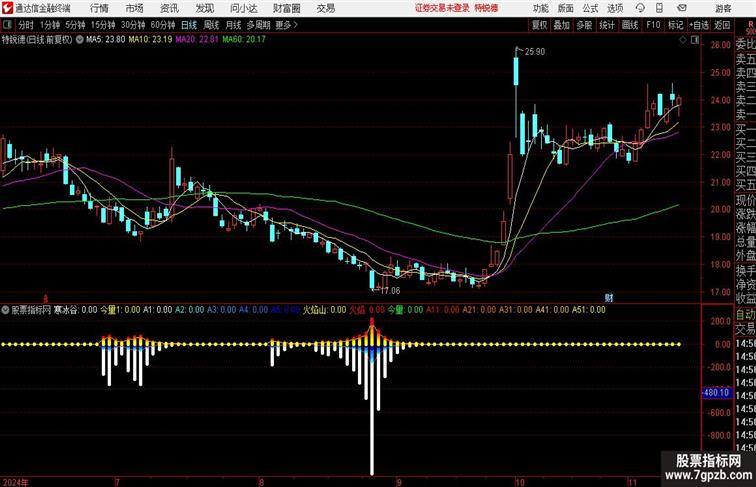Click the 17.06 low price label
This screenshot has width=756, height=487.
390,291
